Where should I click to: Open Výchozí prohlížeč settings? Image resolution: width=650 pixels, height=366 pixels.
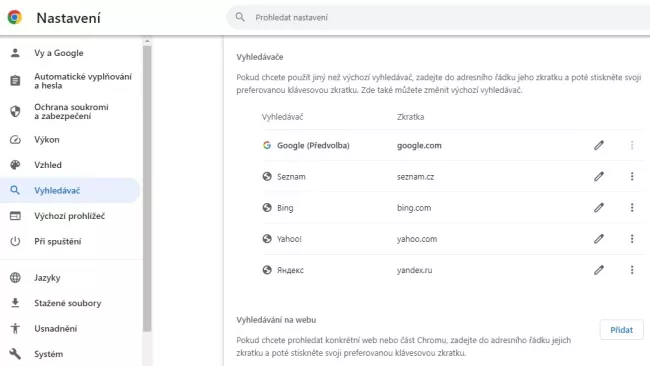[x=70, y=216]
